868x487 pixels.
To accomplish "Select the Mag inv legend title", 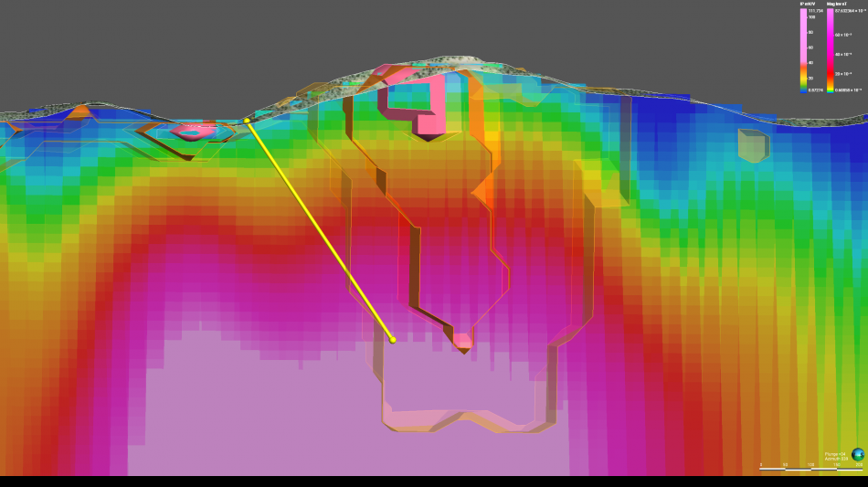I will click(x=836, y=4).
